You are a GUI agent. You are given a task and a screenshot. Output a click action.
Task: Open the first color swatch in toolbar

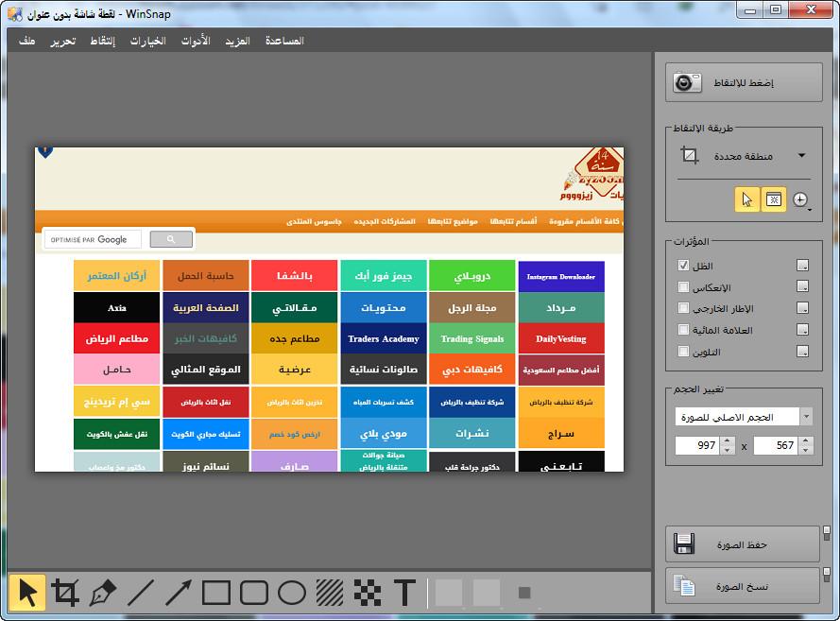[449, 593]
